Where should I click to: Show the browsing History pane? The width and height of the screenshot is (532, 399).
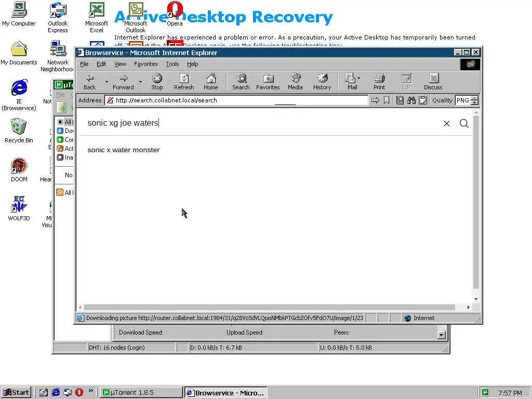click(x=322, y=82)
